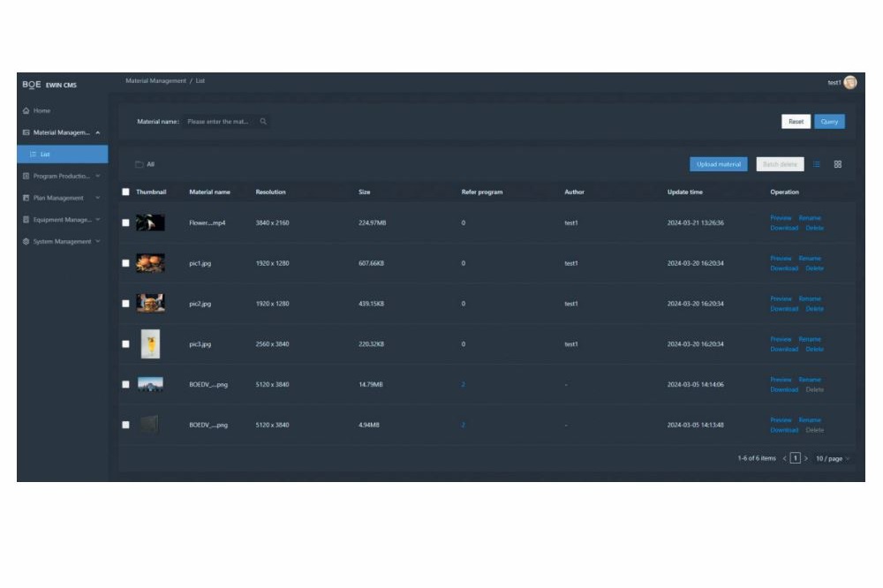Click the Resolution column header
This screenshot has width=883, height=588.
(270, 192)
